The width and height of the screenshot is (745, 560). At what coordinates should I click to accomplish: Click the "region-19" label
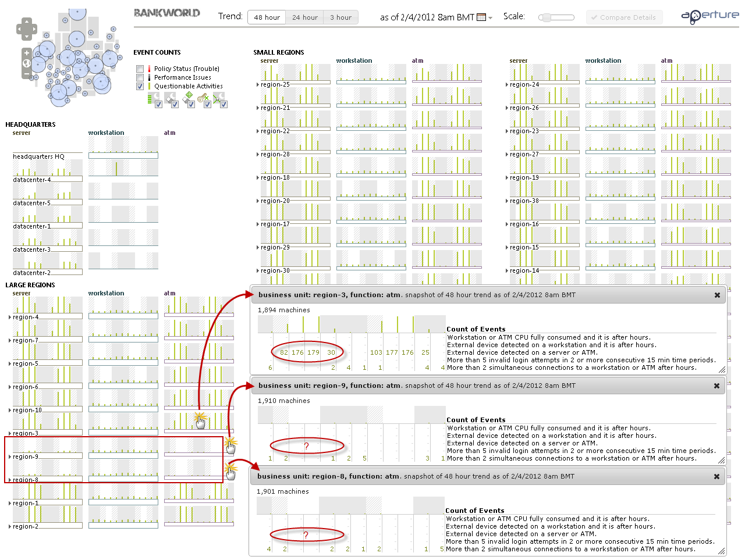[524, 177]
